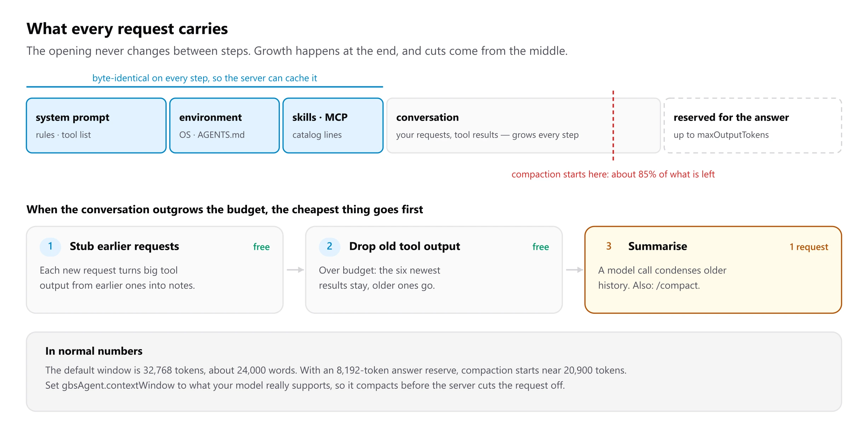Screen dimensions: 868x434
Task: Click the number 1 circle badge
Action: point(50,246)
